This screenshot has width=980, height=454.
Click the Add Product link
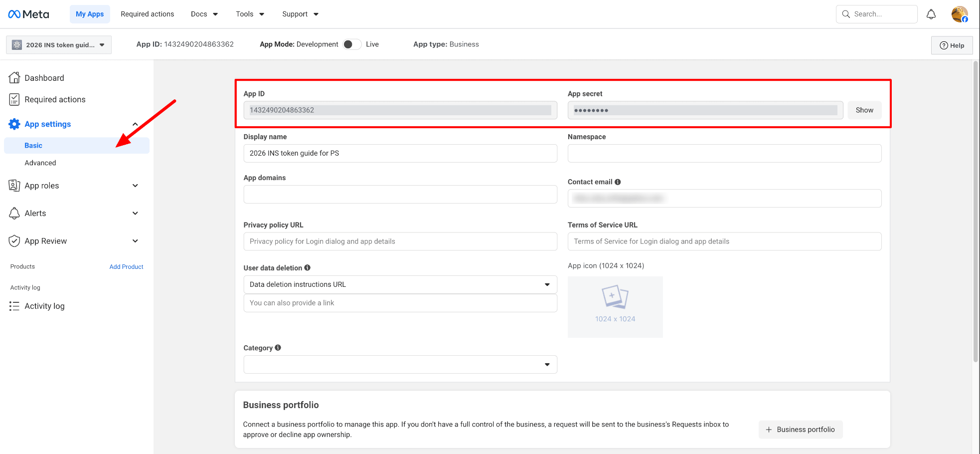126,267
